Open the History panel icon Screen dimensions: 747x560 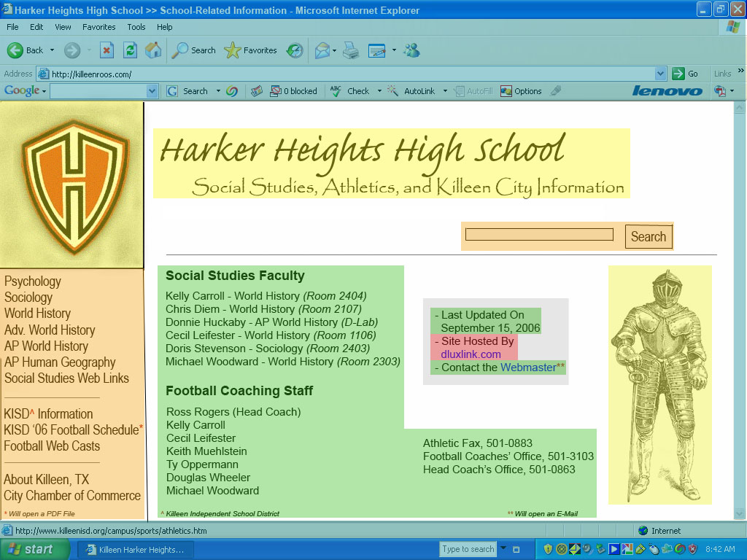pyautogui.click(x=295, y=50)
